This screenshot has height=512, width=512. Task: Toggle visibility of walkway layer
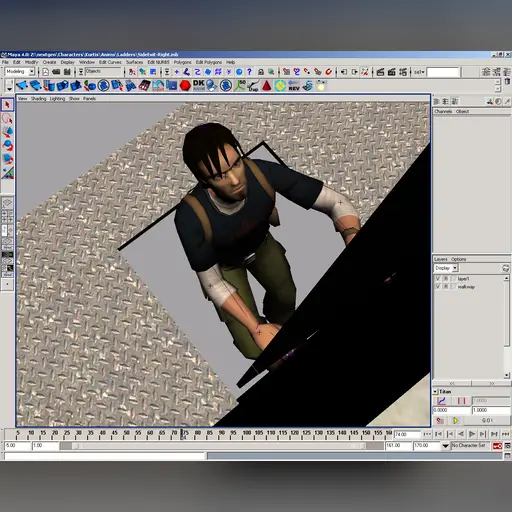(438, 287)
